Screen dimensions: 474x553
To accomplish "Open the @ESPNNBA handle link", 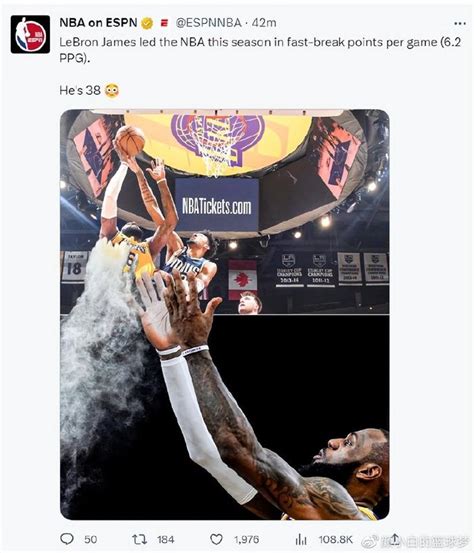I will (x=208, y=23).
